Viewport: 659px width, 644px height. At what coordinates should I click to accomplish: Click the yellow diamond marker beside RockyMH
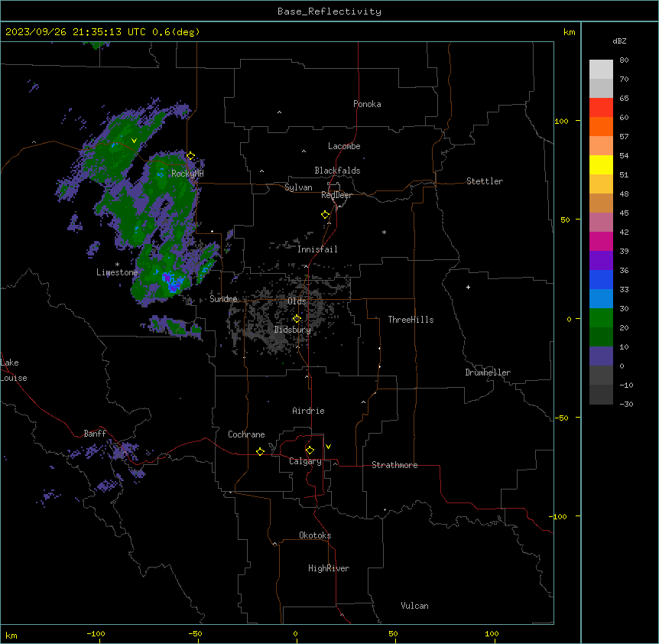click(191, 156)
